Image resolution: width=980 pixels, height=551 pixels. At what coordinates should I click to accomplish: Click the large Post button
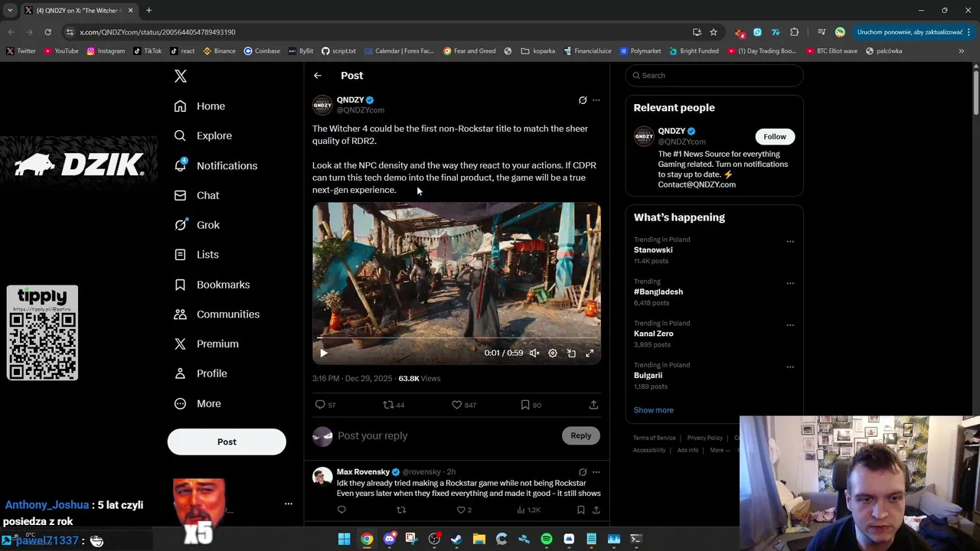pyautogui.click(x=227, y=442)
